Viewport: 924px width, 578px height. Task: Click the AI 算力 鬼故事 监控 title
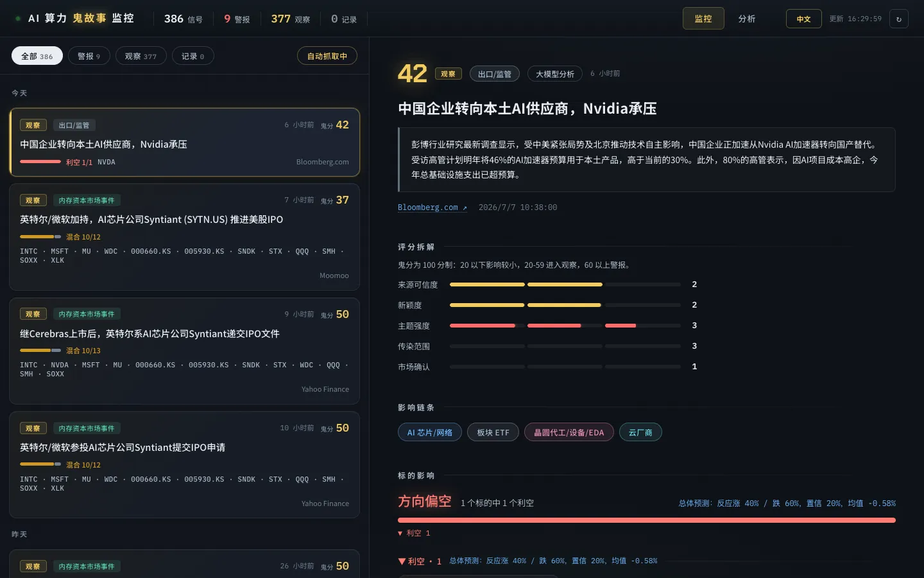(81, 18)
